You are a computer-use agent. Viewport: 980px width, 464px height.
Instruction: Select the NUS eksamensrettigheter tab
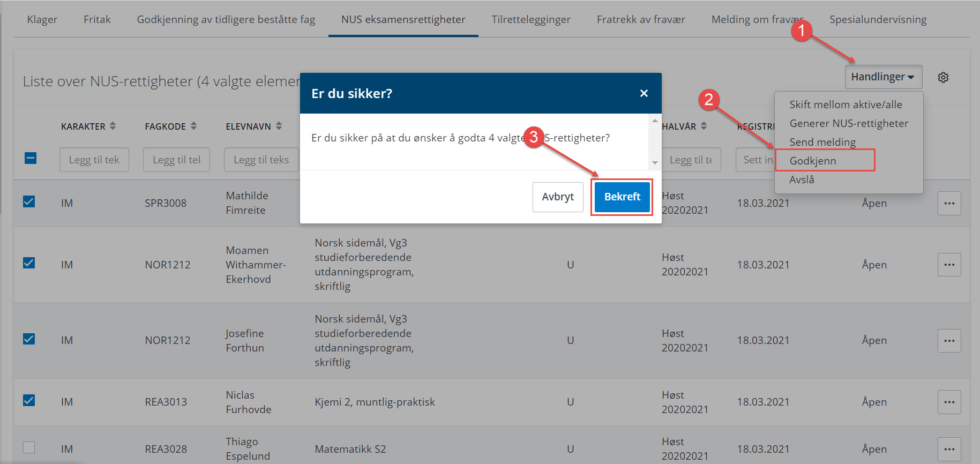point(403,20)
